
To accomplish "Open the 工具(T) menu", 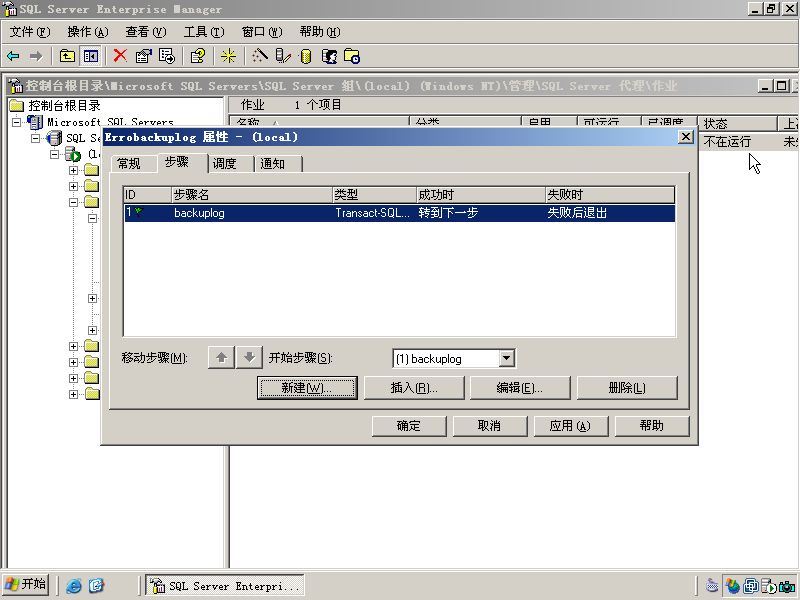I will coord(204,32).
